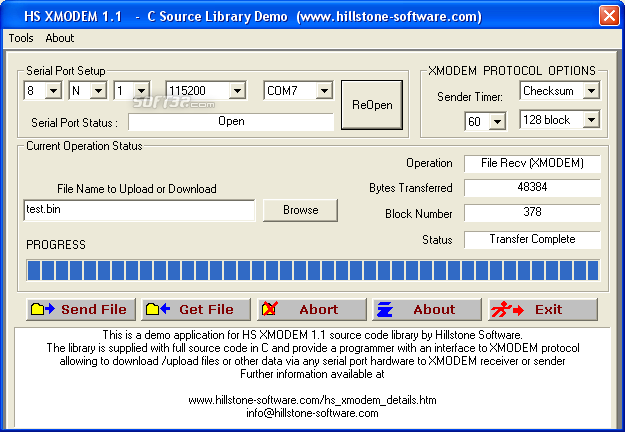Viewport: 625px width, 432px height.
Task: Expand the stop bits dropdown showing 1
Action: tap(142, 91)
